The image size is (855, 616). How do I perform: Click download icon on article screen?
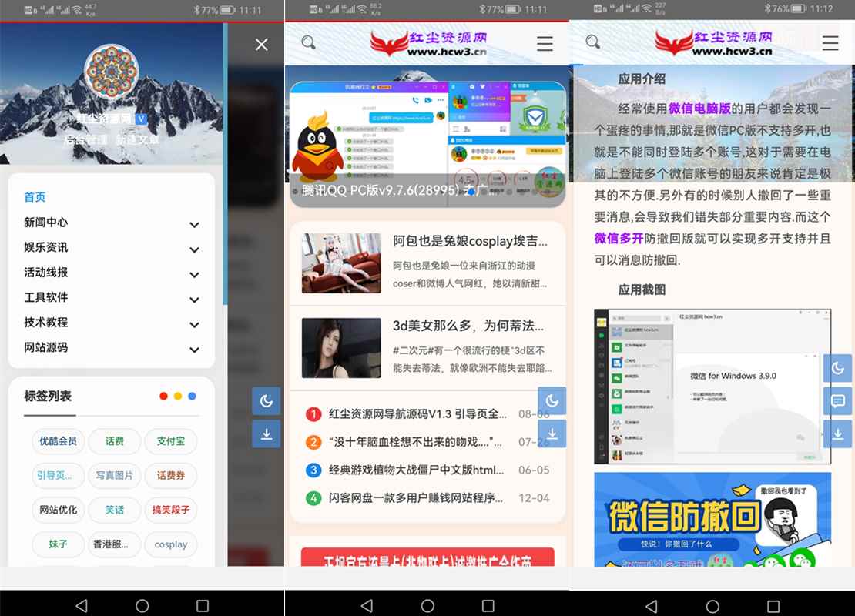pyautogui.click(x=837, y=434)
